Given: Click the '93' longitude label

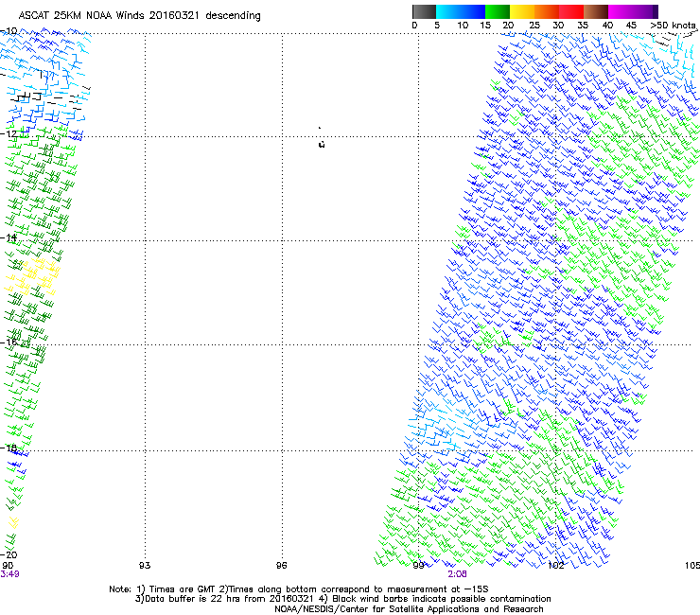Looking at the screenshot, I should 145,566.
